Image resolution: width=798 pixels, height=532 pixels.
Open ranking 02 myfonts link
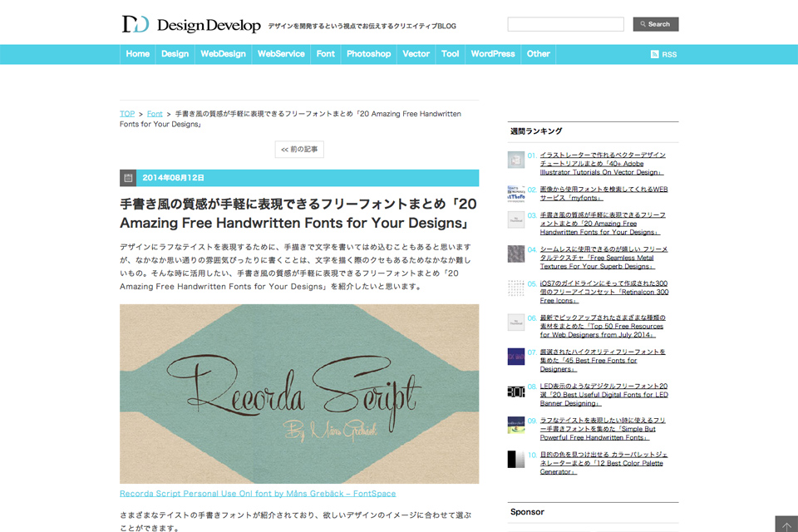click(x=603, y=194)
